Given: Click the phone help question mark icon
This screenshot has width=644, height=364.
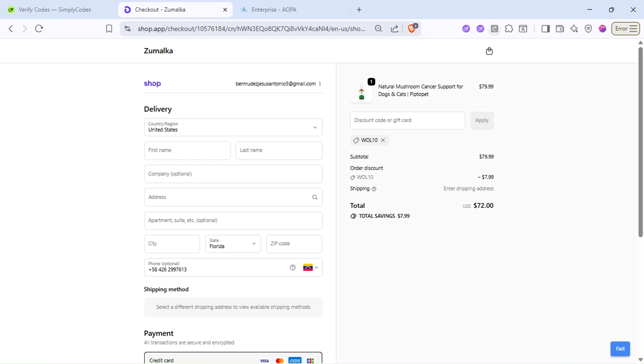Looking at the screenshot, I should point(293,267).
